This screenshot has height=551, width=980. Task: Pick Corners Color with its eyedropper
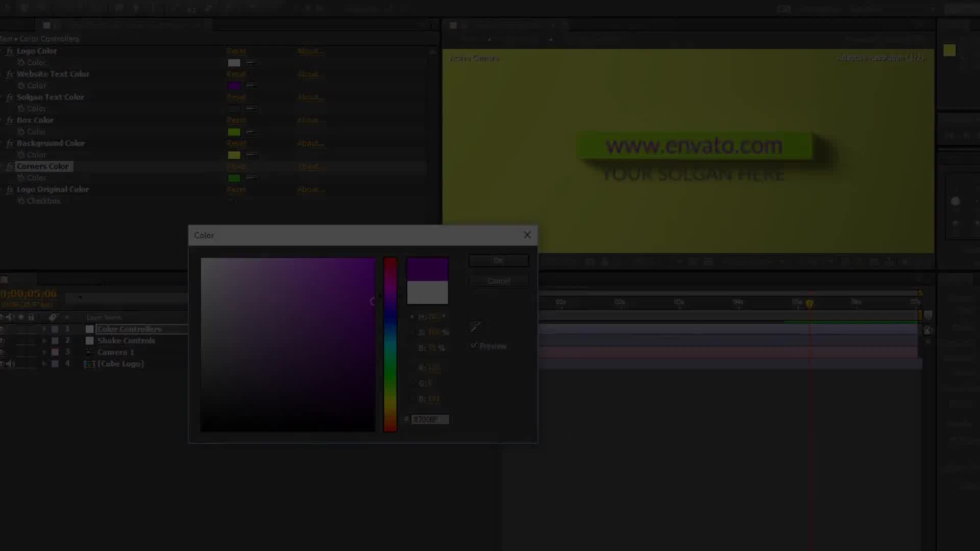tap(251, 178)
